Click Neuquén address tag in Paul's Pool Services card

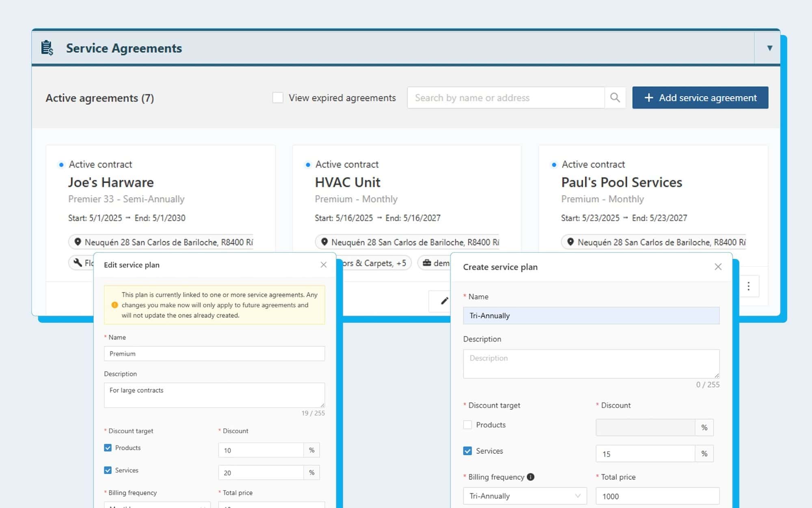(654, 242)
